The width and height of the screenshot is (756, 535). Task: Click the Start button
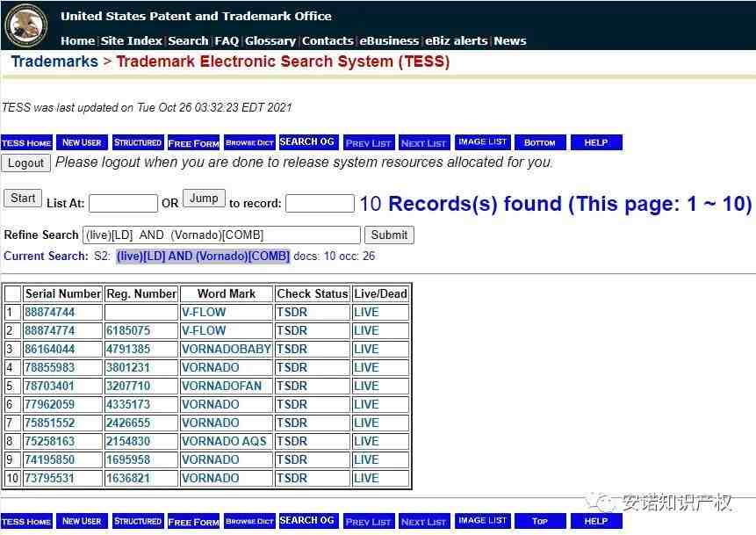23,199
